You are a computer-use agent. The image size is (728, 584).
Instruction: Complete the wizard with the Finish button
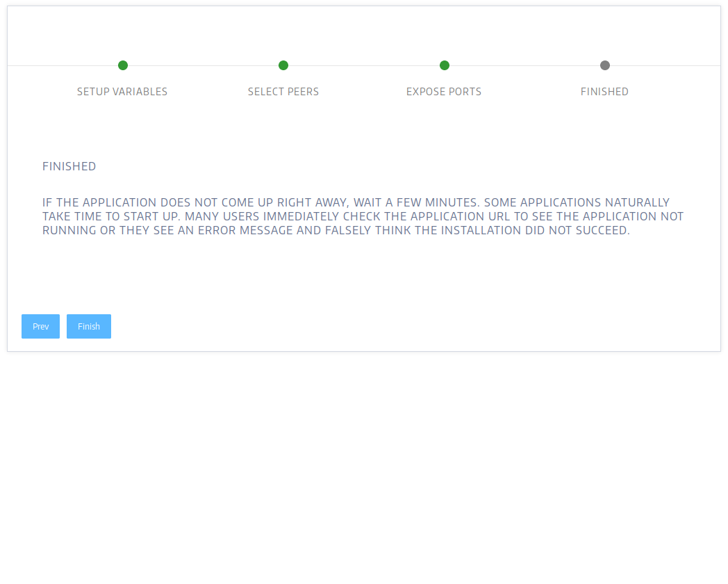(x=89, y=326)
